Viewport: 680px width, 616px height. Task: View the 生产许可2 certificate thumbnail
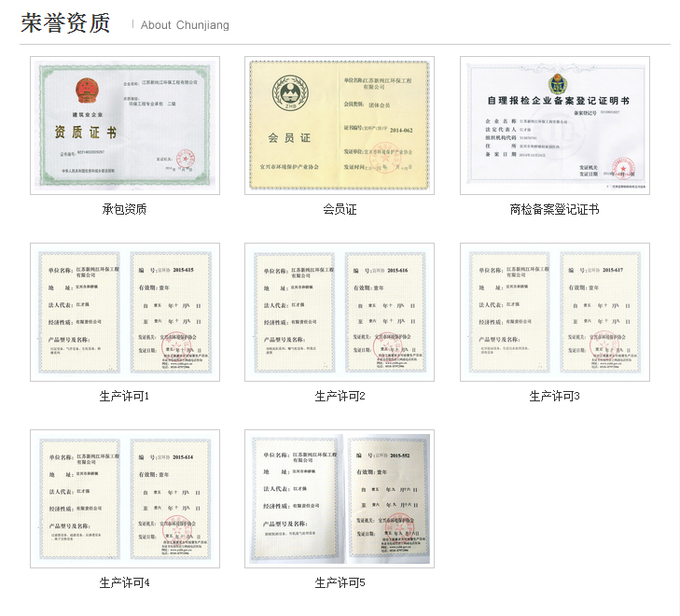click(x=340, y=312)
